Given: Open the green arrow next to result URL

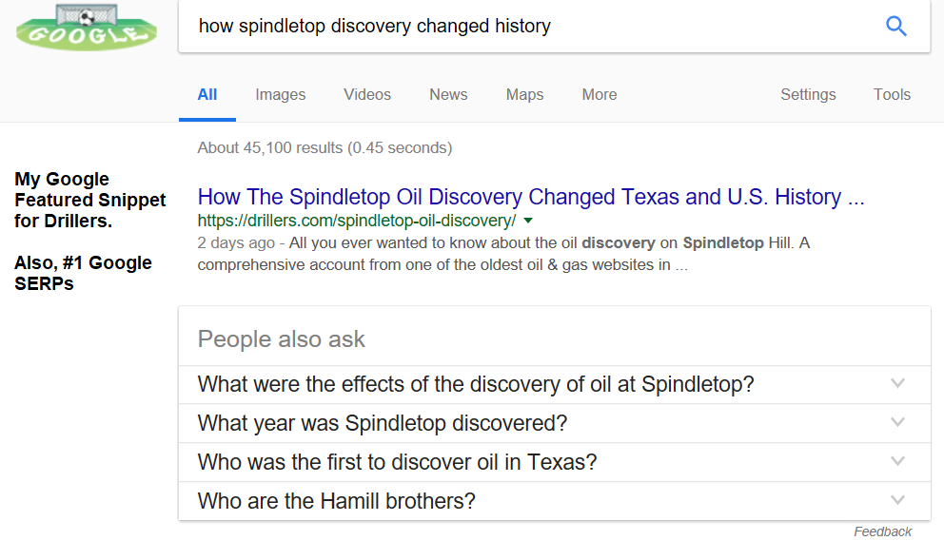Looking at the screenshot, I should tap(529, 221).
